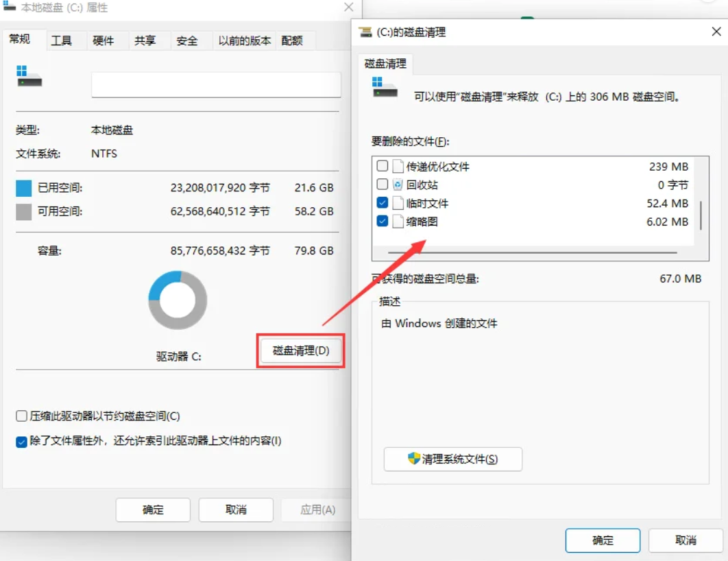The image size is (728, 561).
Task: Click the NTFS file system value
Action: click(x=104, y=154)
